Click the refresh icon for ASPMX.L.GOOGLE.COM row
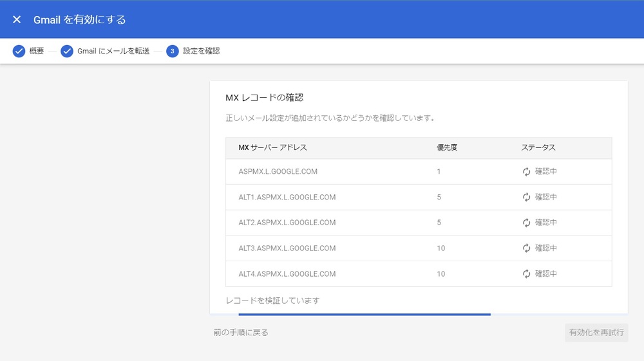Viewport: 644px width, 361px height. tap(526, 172)
